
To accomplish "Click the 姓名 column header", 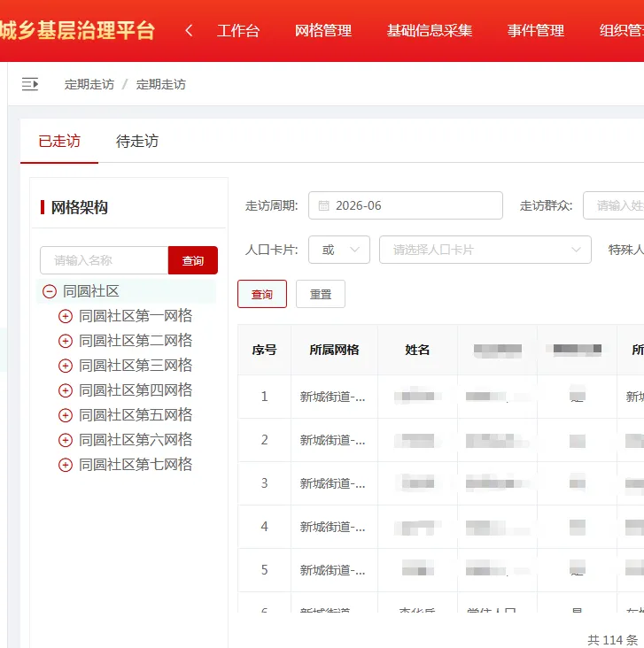I will tap(417, 350).
